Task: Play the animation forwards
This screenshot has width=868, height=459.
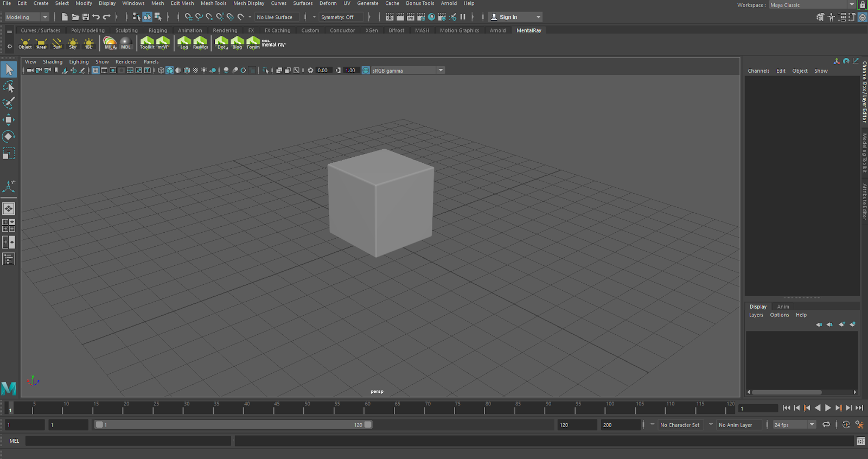Action: (x=828, y=408)
